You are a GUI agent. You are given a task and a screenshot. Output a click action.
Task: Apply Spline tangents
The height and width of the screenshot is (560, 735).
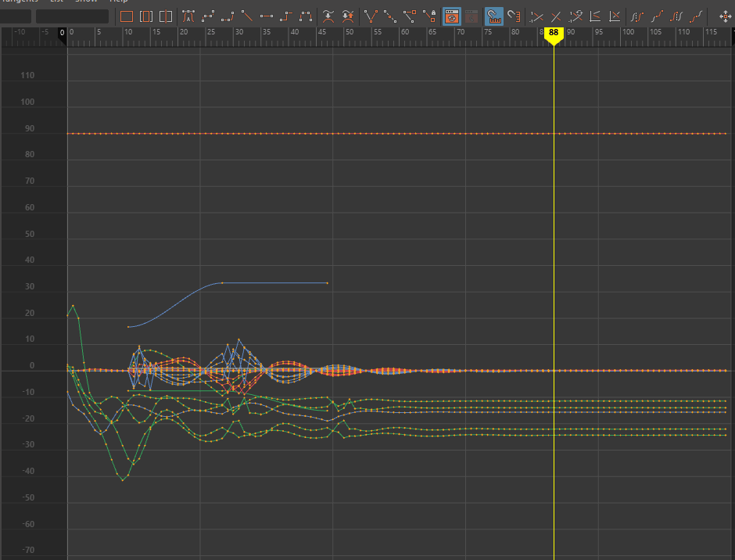(x=208, y=17)
